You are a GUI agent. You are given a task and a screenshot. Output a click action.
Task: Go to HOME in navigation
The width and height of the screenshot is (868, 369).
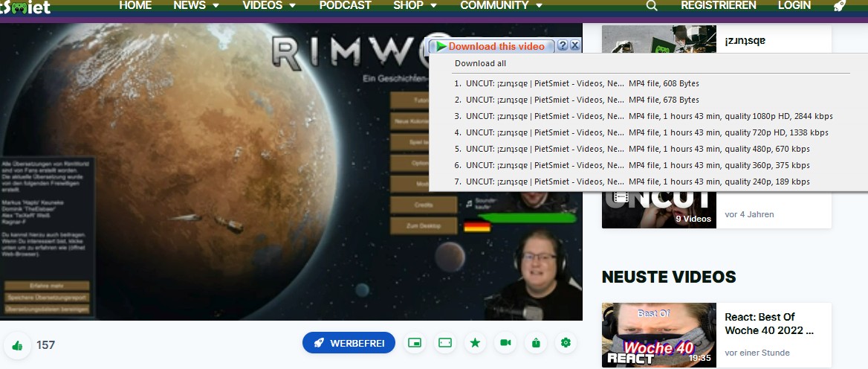[135, 5]
